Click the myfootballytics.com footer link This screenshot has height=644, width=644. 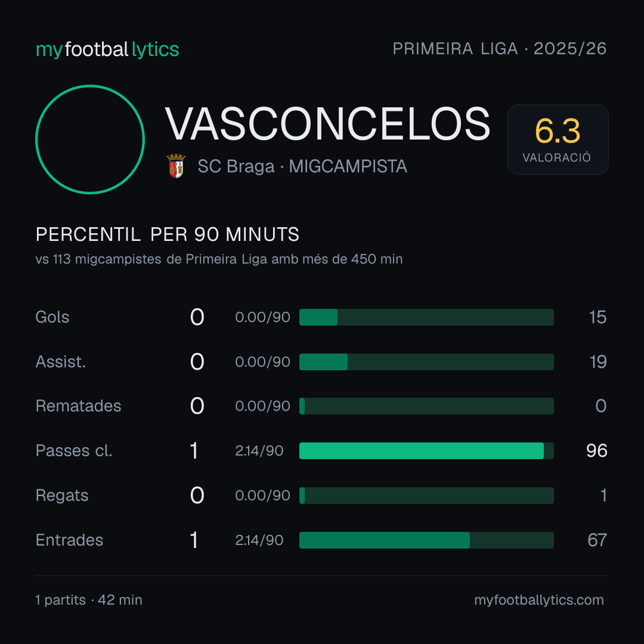pos(539,600)
